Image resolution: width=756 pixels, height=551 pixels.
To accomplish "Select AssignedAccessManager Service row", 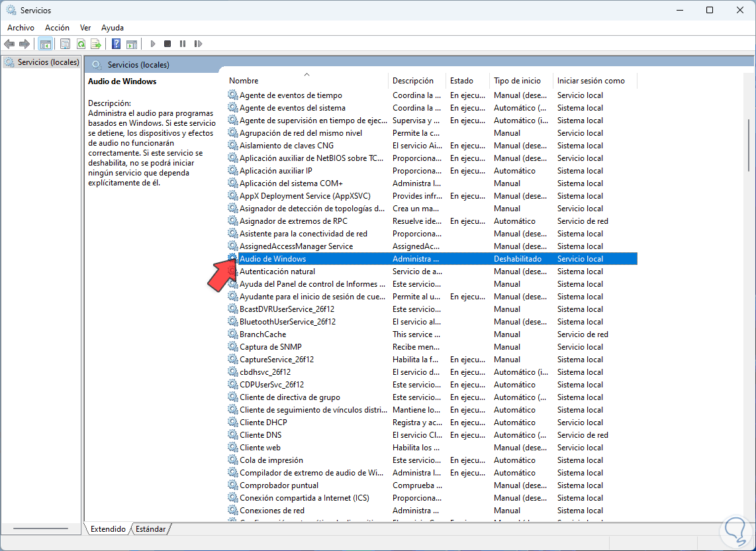I will [x=432, y=246].
